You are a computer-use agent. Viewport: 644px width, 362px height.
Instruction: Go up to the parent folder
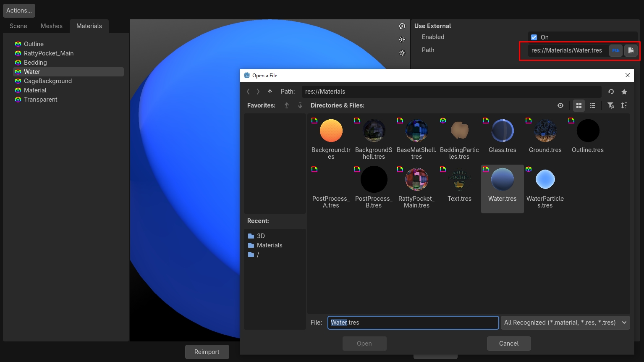click(270, 92)
